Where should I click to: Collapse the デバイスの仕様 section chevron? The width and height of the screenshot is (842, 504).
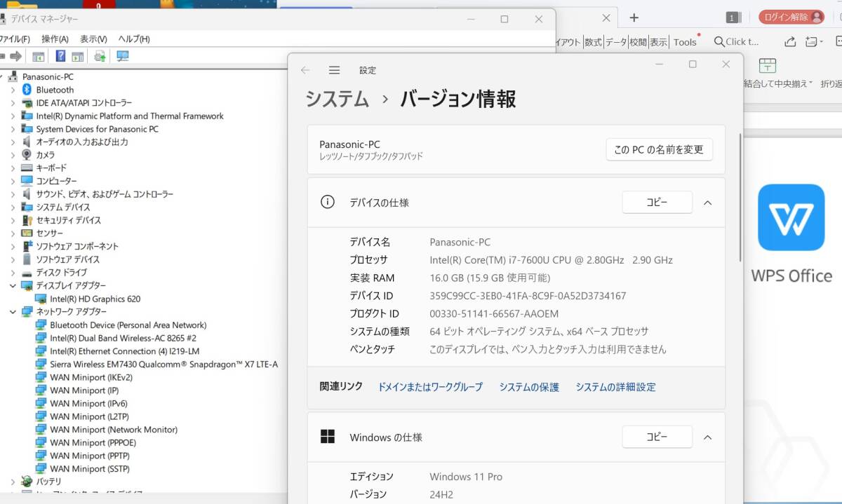(x=707, y=203)
